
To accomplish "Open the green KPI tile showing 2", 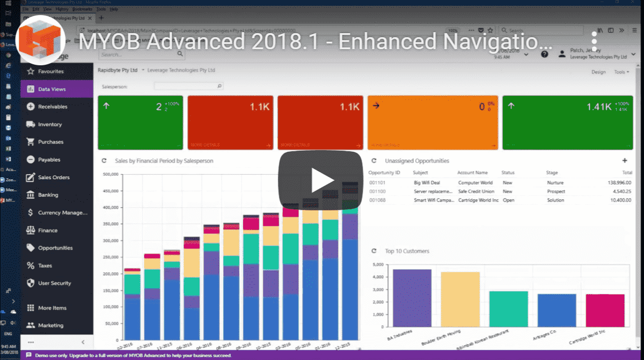I will [x=140, y=123].
